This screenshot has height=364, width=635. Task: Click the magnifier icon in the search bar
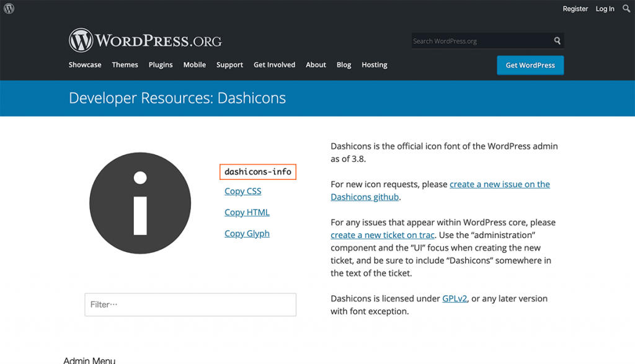coord(556,40)
